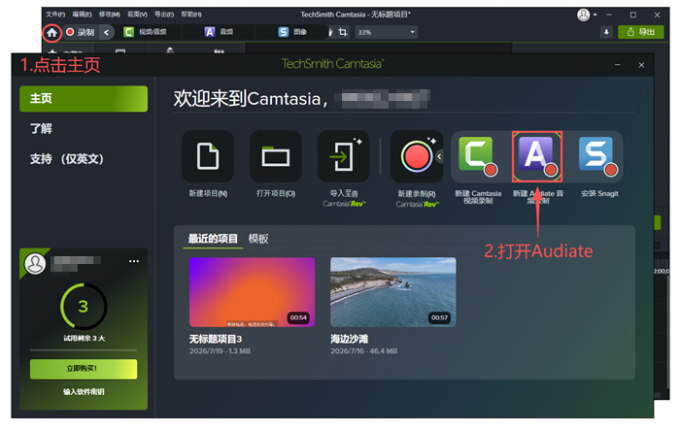Open the 文件(F) menu
Screen dimensions: 680x428
point(56,14)
